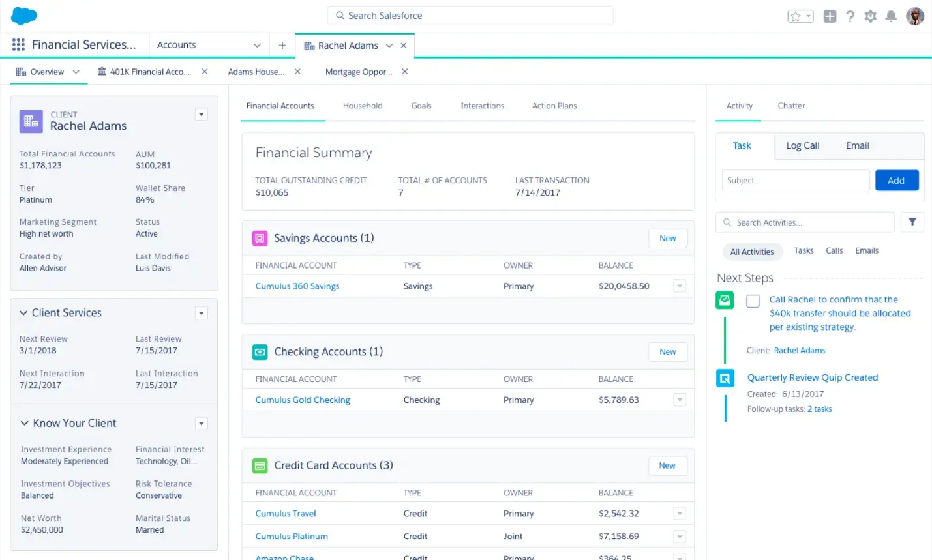Image resolution: width=932 pixels, height=560 pixels.
Task: Open the activities filter funnel icon
Action: tap(912, 222)
